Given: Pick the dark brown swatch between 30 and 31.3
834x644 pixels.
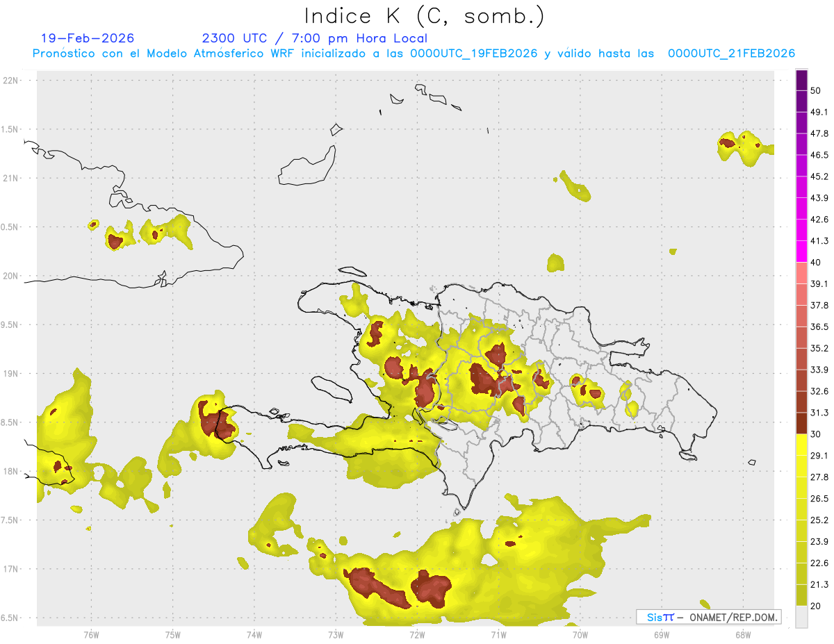Looking at the screenshot, I should [801, 424].
